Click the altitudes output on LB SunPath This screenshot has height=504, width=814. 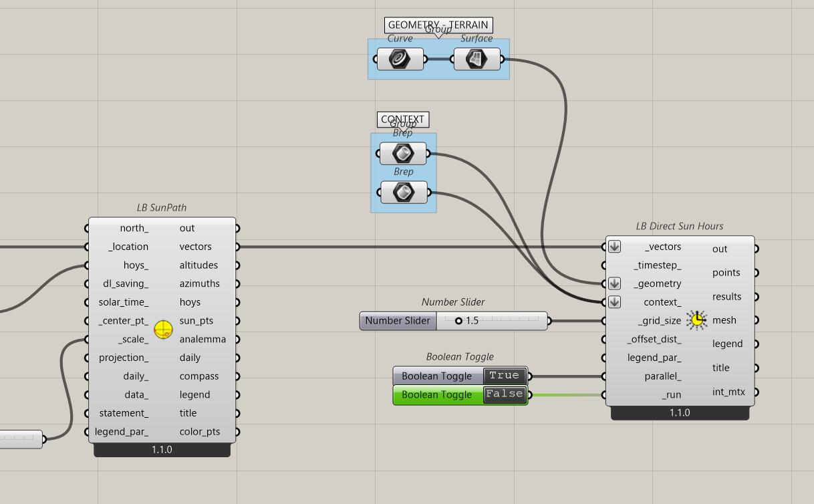[x=198, y=265]
